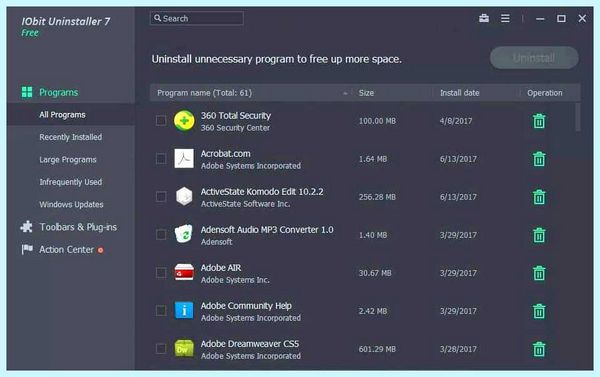This screenshot has height=377, width=600.
Task: Click the Programs grid icon in sidebar
Action: coord(27,92)
